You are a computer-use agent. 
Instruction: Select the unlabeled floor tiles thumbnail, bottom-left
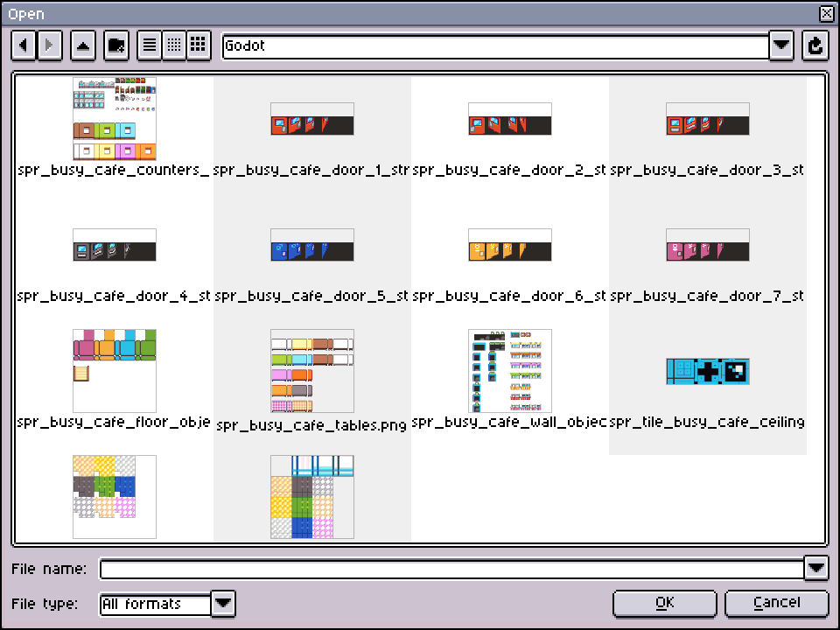coord(115,497)
